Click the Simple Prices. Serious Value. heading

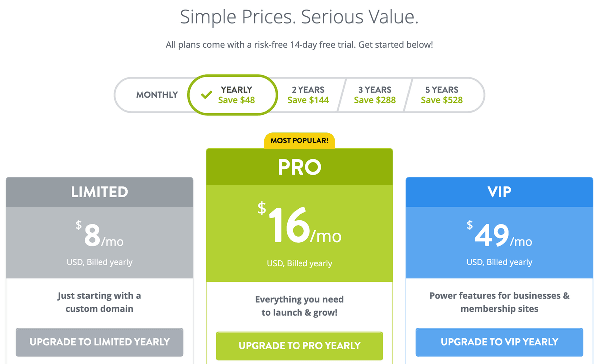point(299,17)
